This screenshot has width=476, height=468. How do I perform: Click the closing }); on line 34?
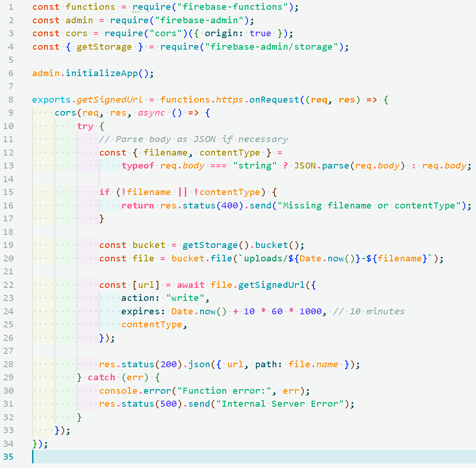tap(40, 444)
